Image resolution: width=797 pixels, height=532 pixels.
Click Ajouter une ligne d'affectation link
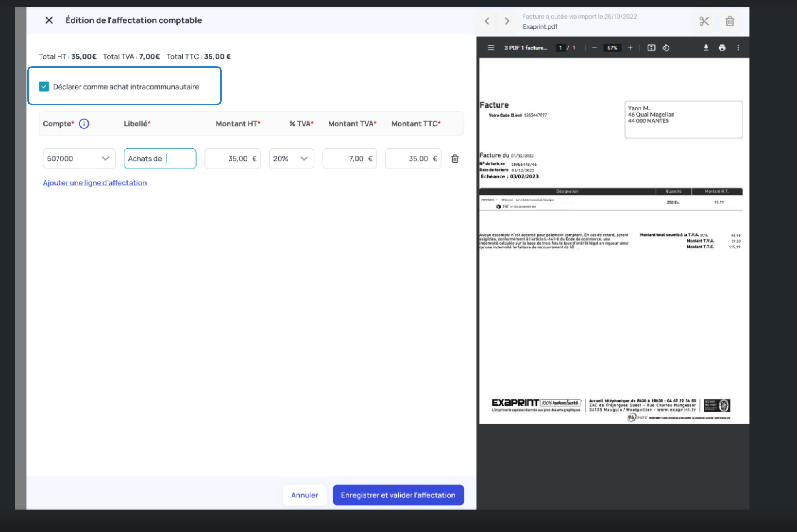(95, 183)
